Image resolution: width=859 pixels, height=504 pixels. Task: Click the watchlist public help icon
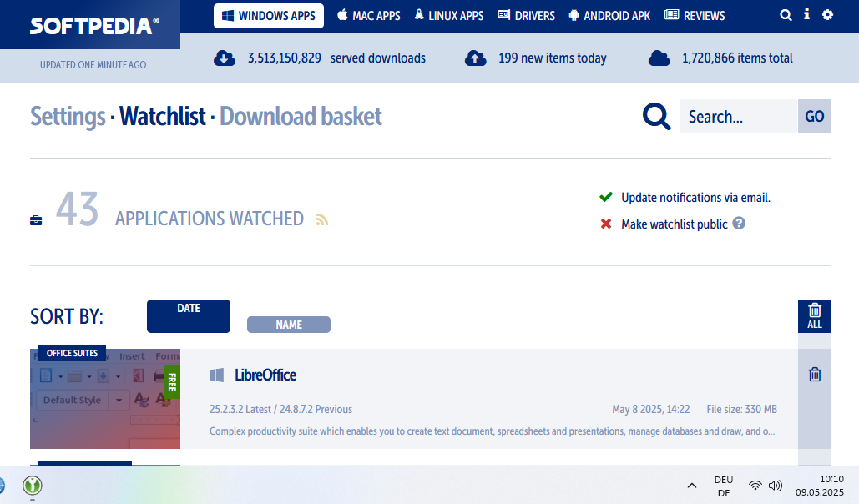click(739, 223)
